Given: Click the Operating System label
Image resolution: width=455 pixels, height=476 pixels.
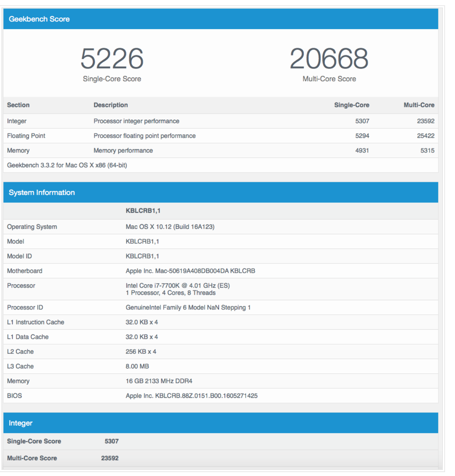Looking at the screenshot, I should (x=32, y=227).
